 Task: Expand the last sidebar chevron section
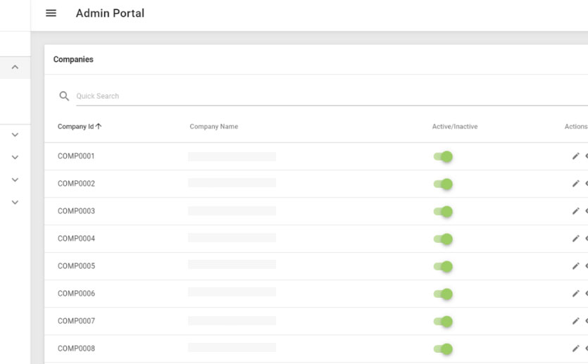pos(15,202)
